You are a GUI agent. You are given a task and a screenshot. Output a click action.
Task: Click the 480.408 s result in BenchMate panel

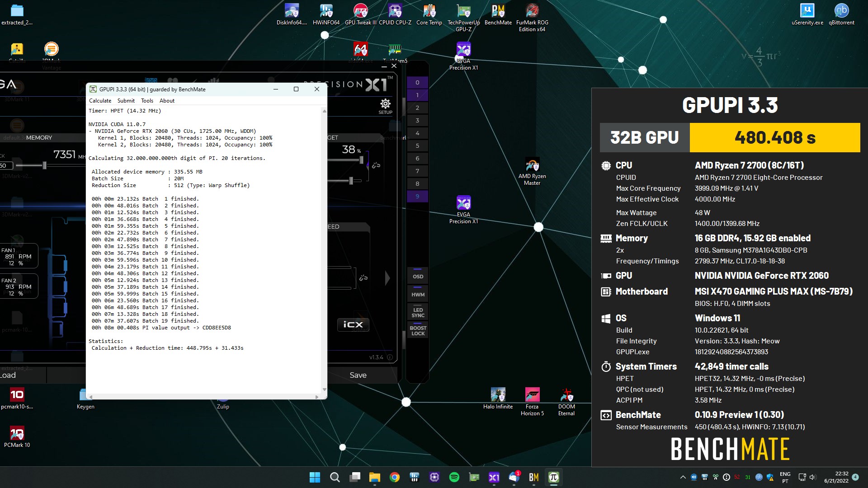(x=775, y=137)
